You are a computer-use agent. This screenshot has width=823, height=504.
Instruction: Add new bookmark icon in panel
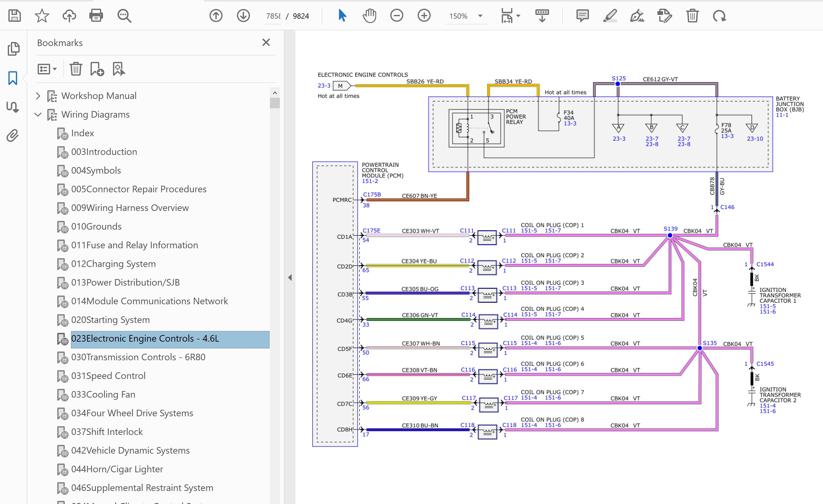click(97, 69)
